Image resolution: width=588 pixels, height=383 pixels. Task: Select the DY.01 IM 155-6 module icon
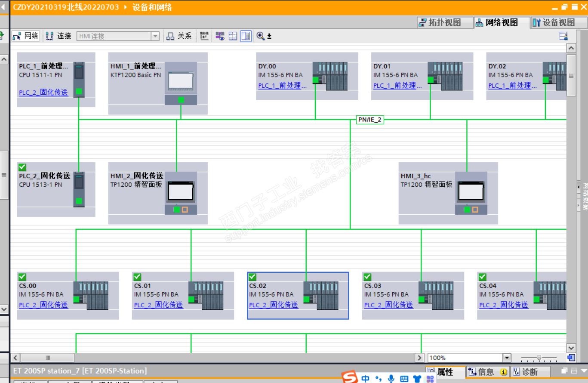point(445,76)
